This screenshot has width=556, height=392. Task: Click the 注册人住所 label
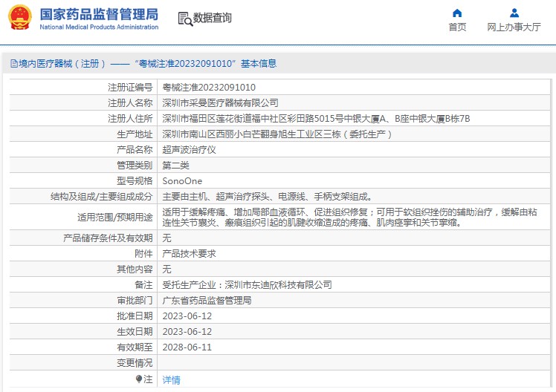[x=130, y=119]
